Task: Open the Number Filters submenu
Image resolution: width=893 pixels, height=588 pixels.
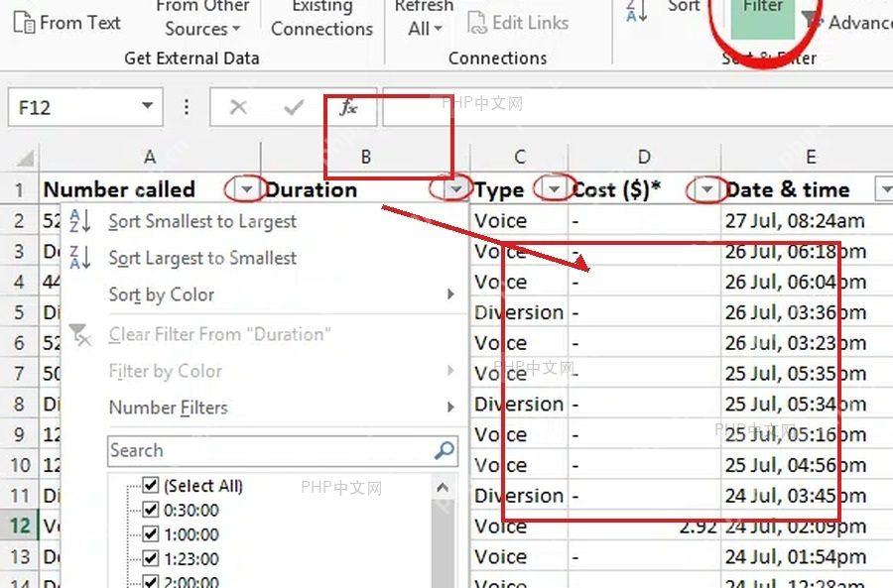Action: [264, 408]
